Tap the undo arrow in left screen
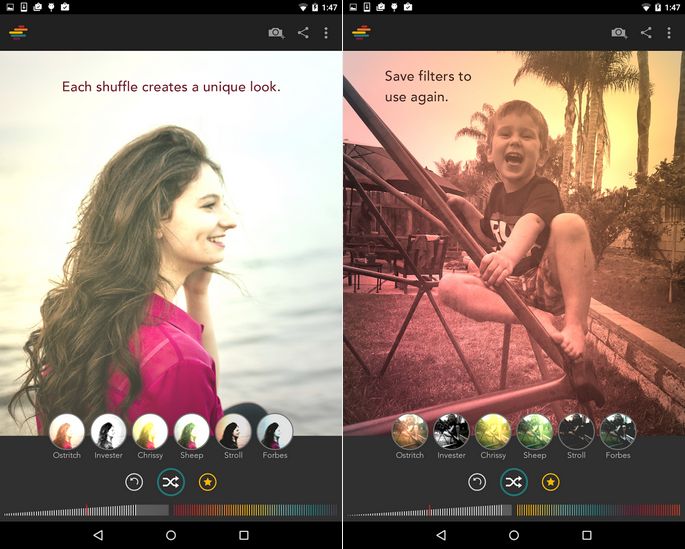 134,483
